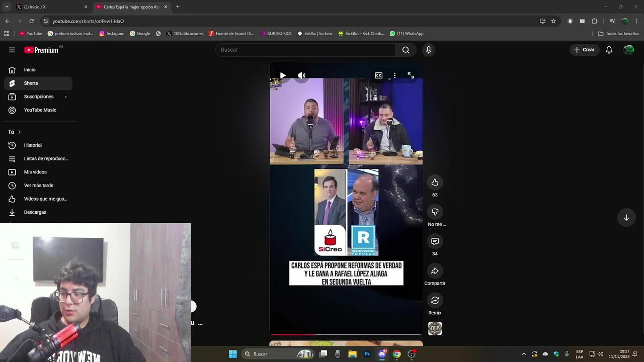Open the Chrome extensions puzzle icon
Image resolution: width=644 pixels, height=362 pixels.
594,21
